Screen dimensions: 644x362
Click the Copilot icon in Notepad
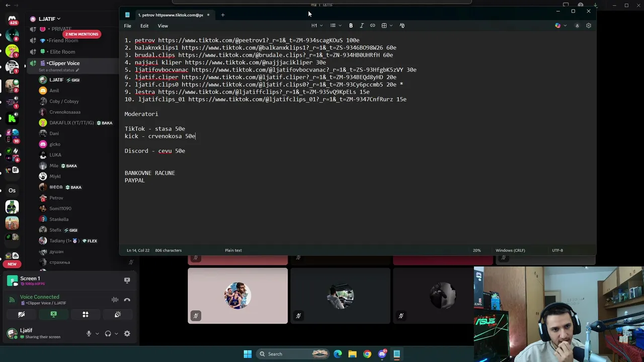point(557,26)
